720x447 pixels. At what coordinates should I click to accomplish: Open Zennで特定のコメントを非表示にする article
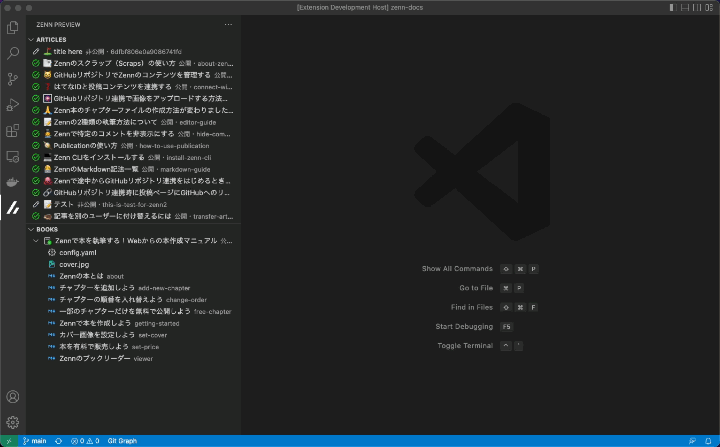point(134,134)
